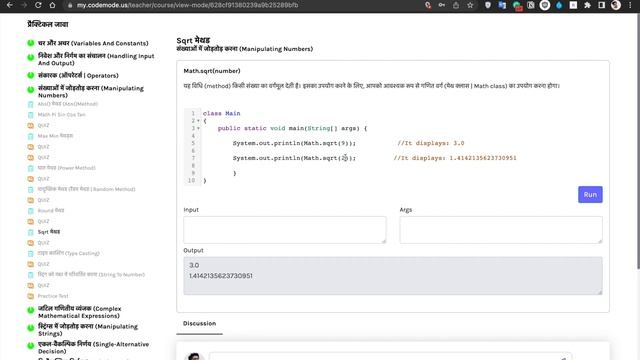Run the Java code
This screenshot has width=640, height=360.
click(x=590, y=195)
